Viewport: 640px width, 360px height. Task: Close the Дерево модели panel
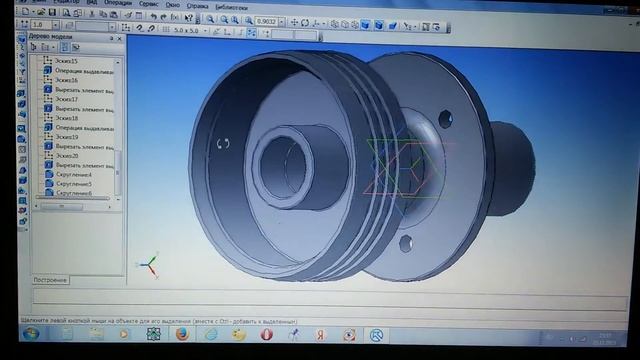pyautogui.click(x=120, y=38)
